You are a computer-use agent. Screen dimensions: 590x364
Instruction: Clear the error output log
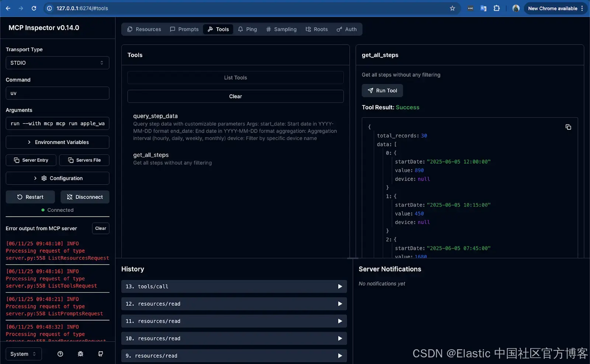click(x=101, y=228)
